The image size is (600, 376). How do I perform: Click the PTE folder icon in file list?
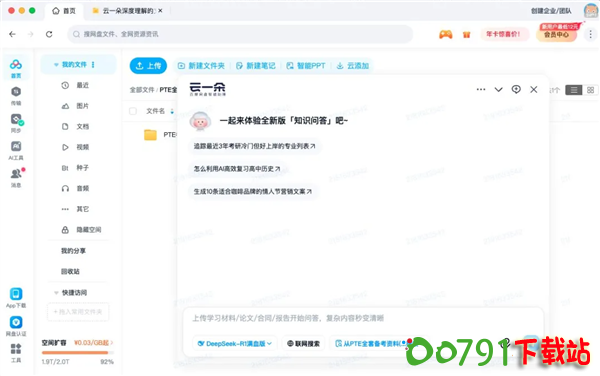click(x=150, y=135)
